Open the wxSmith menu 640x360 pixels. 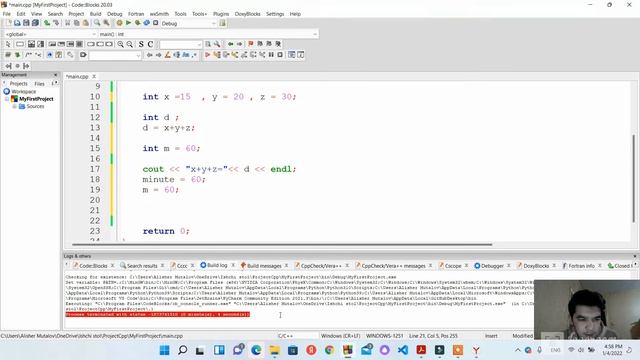pyautogui.click(x=159, y=14)
